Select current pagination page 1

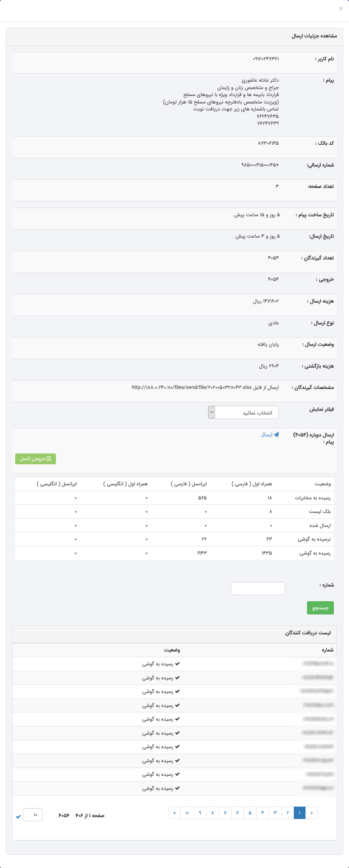coord(300,813)
